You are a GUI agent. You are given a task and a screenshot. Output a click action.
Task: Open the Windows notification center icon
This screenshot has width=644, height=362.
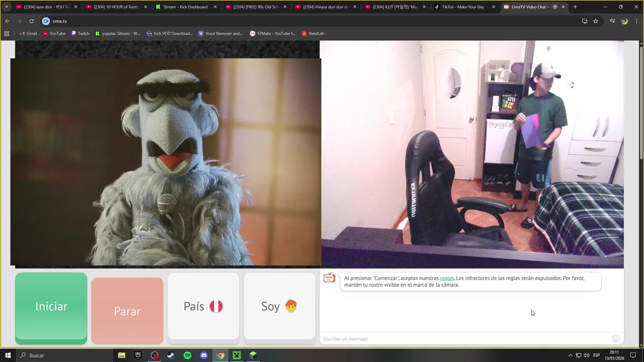click(633, 355)
